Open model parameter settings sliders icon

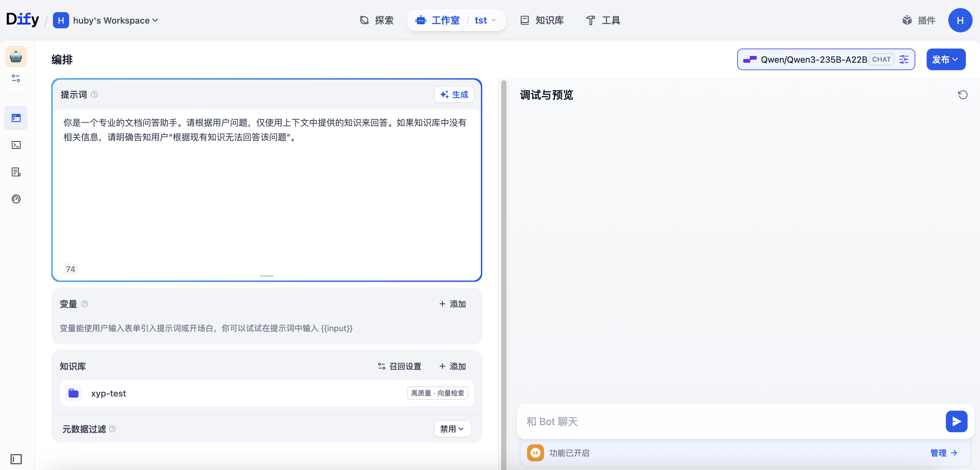coord(904,59)
